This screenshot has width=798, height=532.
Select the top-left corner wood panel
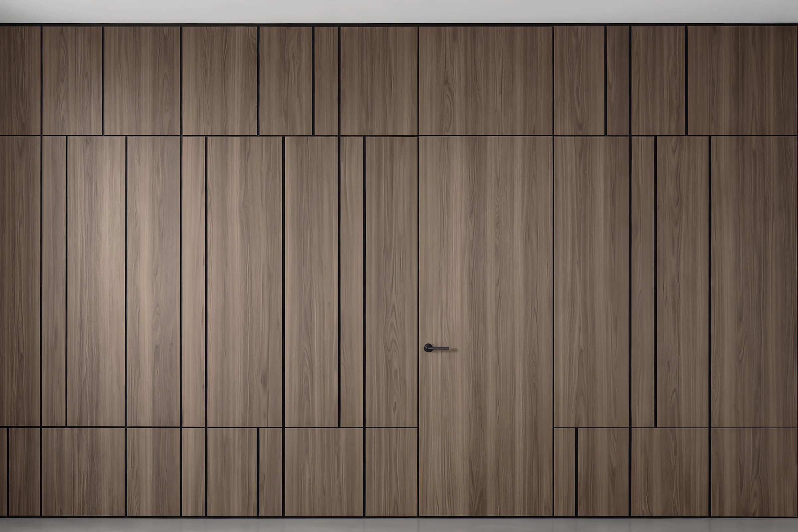point(20,81)
